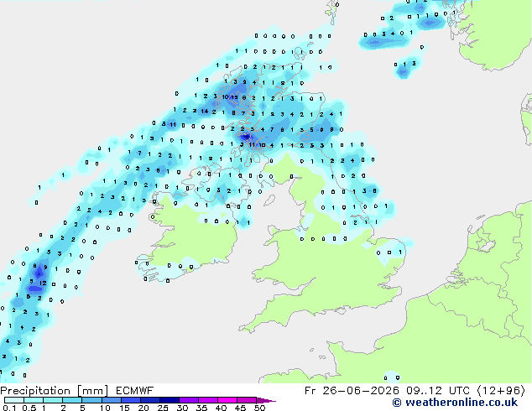The image size is (532, 411).
Task: Pick the legend swatch between 0.5 and 1
Action: pyautogui.click(x=34, y=400)
